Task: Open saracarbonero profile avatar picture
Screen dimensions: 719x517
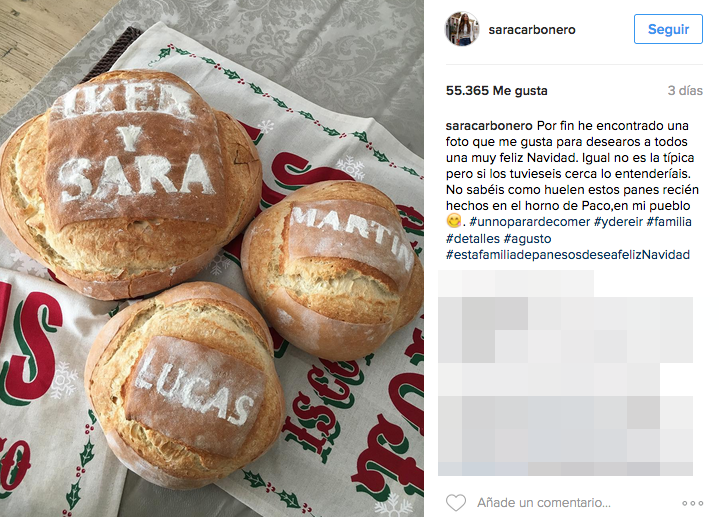Action: (462, 29)
